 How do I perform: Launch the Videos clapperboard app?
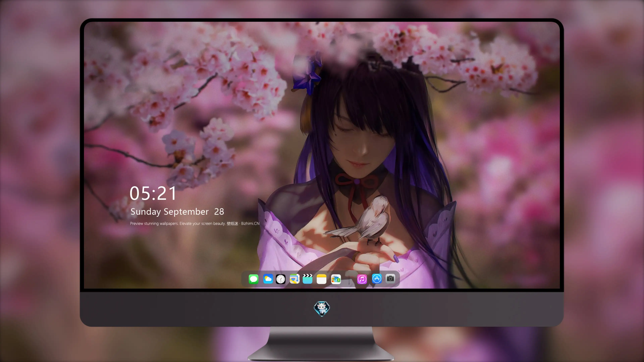308,279
